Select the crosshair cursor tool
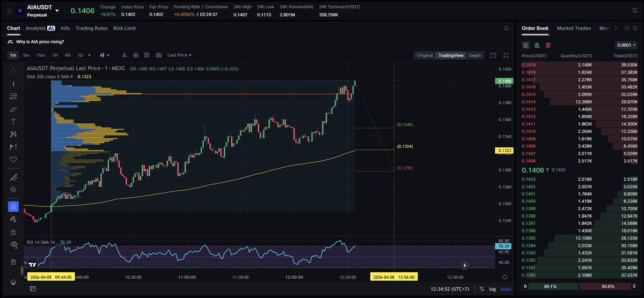This screenshot has width=644, height=298. coord(13,71)
